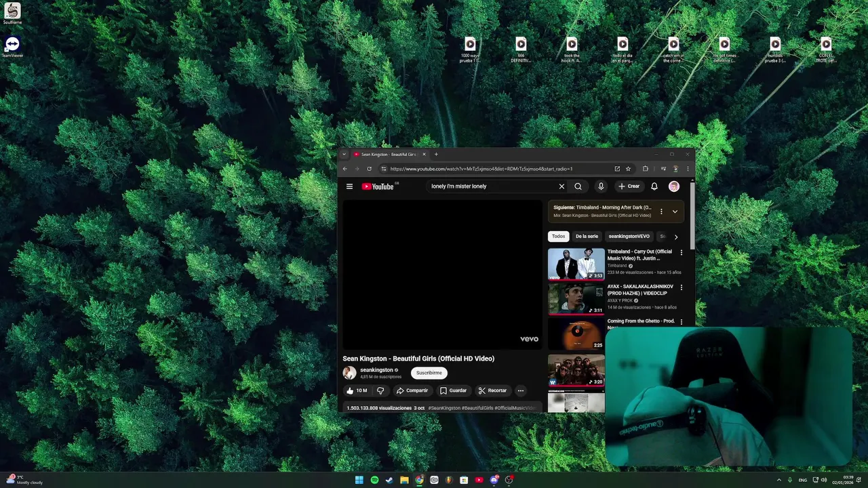This screenshot has width=868, height=488.
Task: Select the '1000 ways prueba' desktop file
Action: click(470, 50)
